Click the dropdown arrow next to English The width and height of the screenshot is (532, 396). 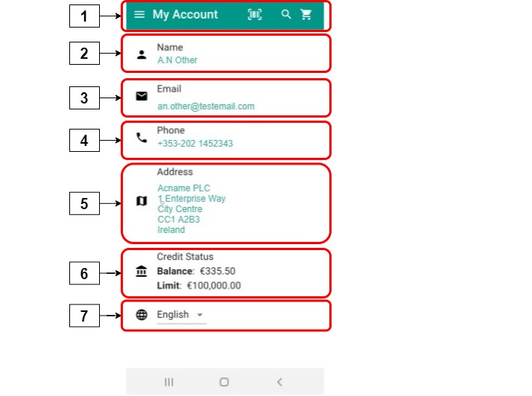pos(200,316)
